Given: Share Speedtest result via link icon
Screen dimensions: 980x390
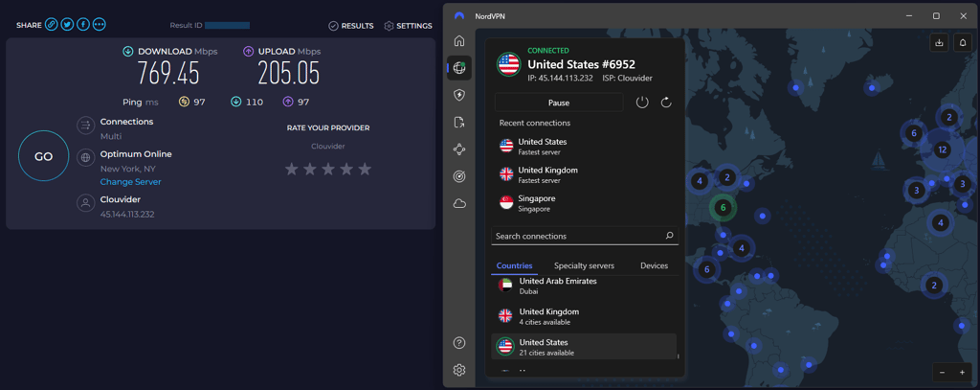Looking at the screenshot, I should pos(52,25).
